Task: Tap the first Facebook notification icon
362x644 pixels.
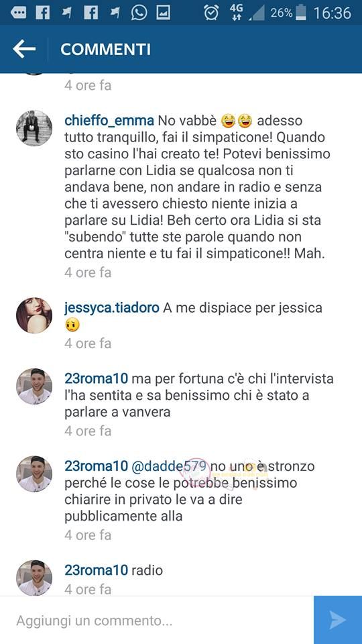Action: 42,13
